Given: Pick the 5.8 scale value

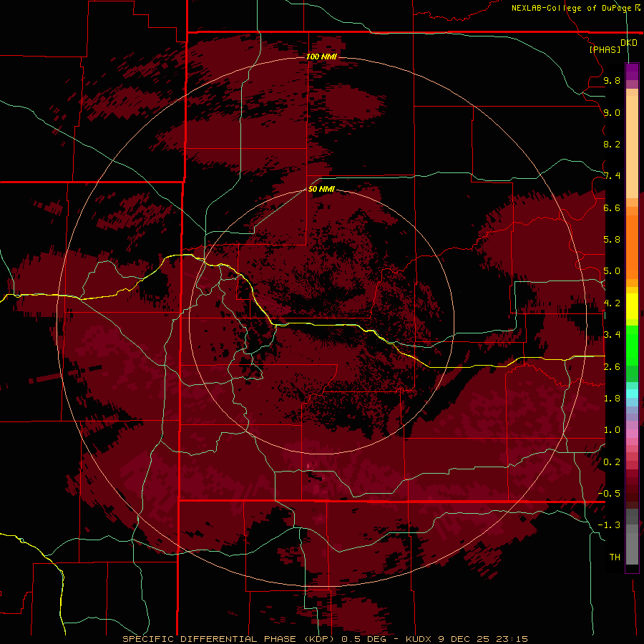Looking at the screenshot, I should point(612,240).
